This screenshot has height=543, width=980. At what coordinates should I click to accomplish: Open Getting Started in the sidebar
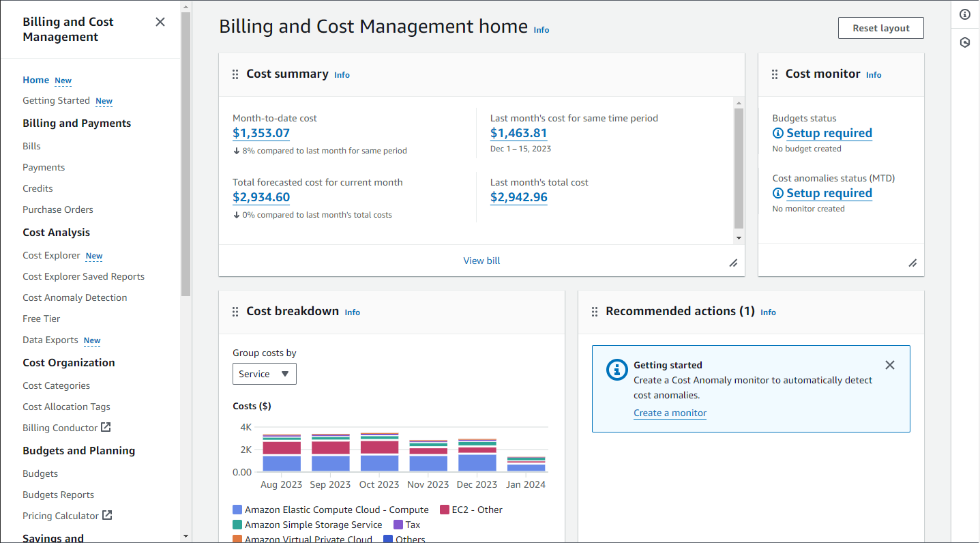(56, 100)
